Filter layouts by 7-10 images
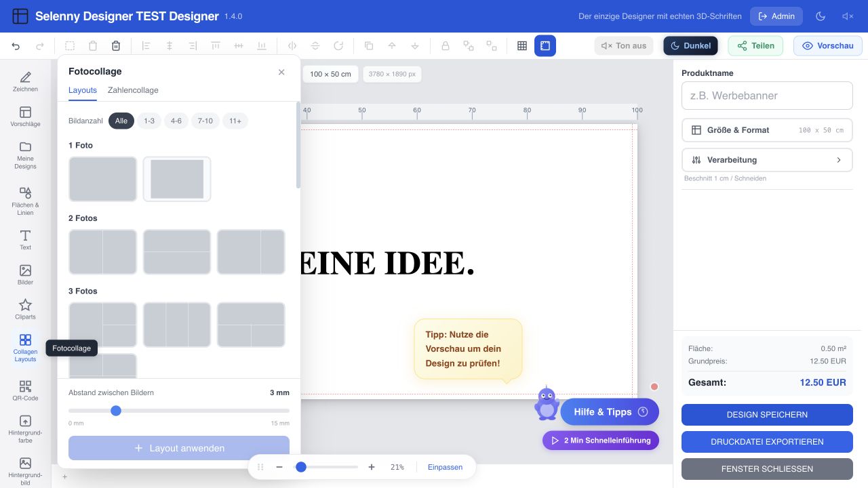868x488 pixels. 205,121
